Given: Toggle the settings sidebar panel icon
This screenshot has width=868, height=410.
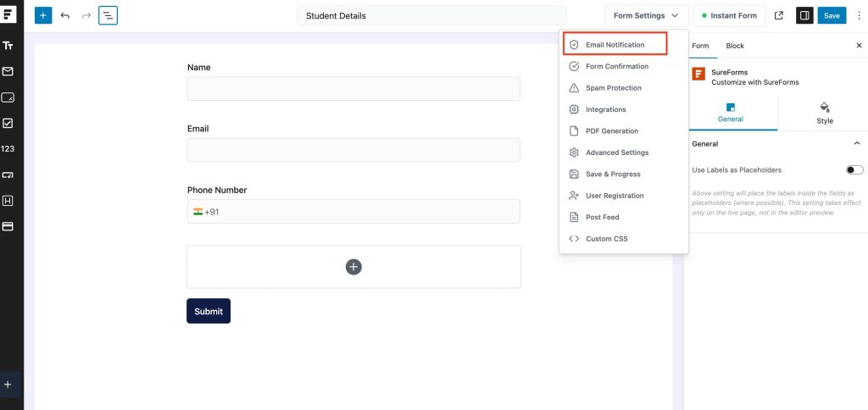Looking at the screenshot, I should pos(804,15).
